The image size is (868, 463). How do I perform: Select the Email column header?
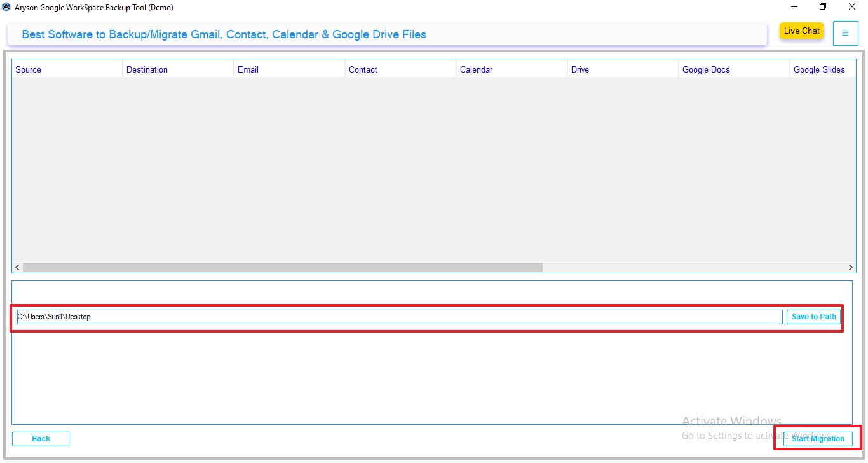tap(289, 69)
